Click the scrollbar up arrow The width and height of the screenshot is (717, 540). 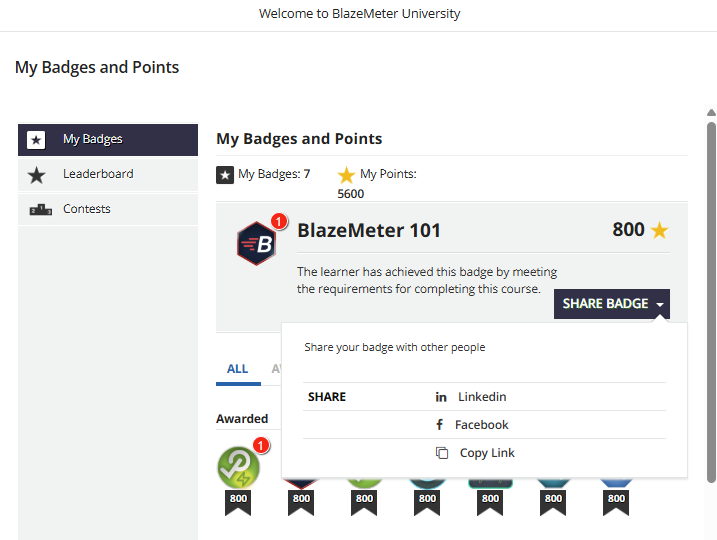711,112
